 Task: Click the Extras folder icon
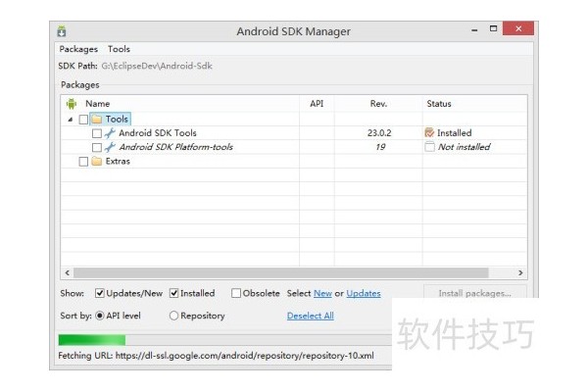point(97,162)
